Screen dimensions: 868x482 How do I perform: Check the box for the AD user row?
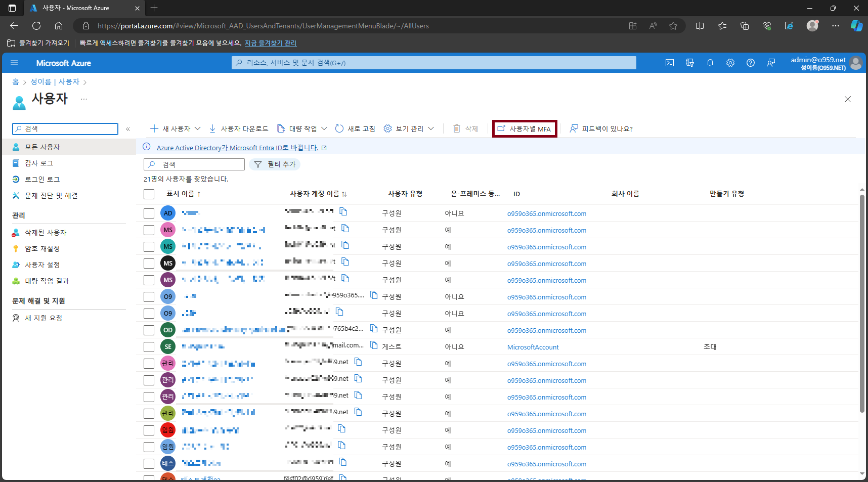click(x=149, y=213)
